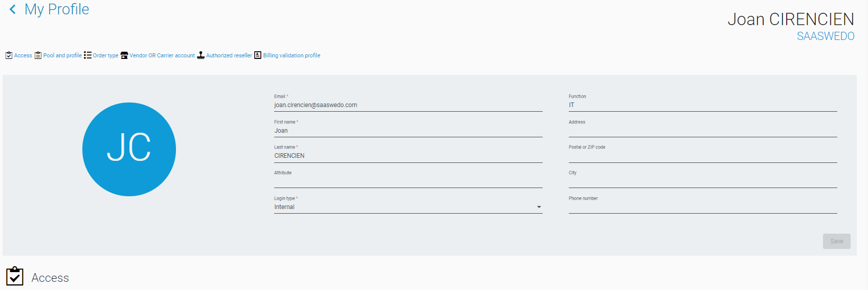This screenshot has width=868, height=290.
Task: Select the Billing validation profile link
Action: [x=292, y=55]
